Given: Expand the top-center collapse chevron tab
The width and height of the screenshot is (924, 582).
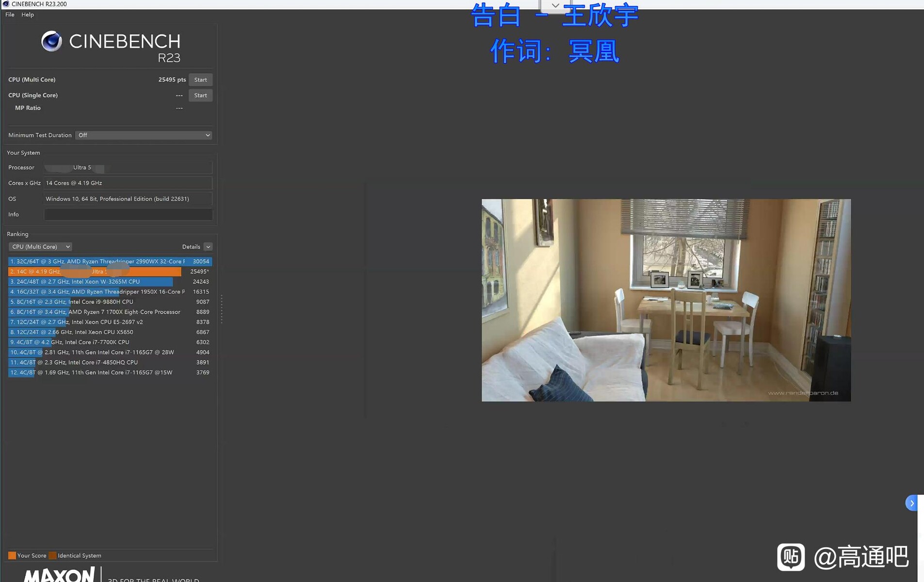Looking at the screenshot, I should click(555, 6).
